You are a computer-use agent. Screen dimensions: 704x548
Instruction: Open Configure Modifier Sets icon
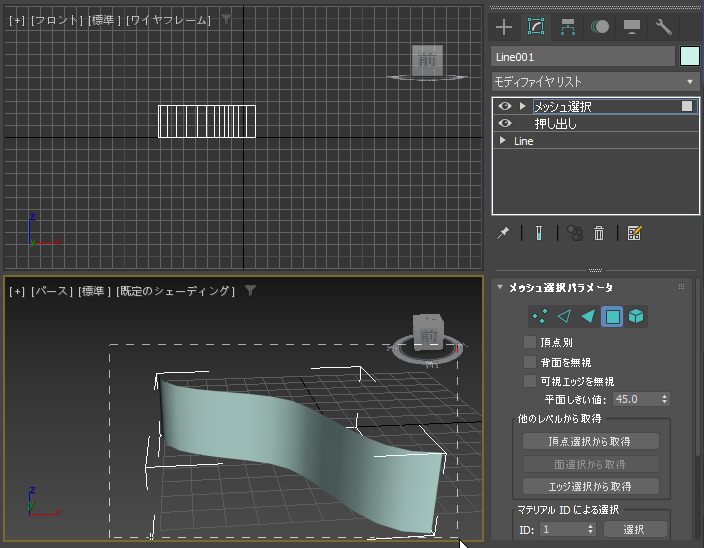(634, 233)
